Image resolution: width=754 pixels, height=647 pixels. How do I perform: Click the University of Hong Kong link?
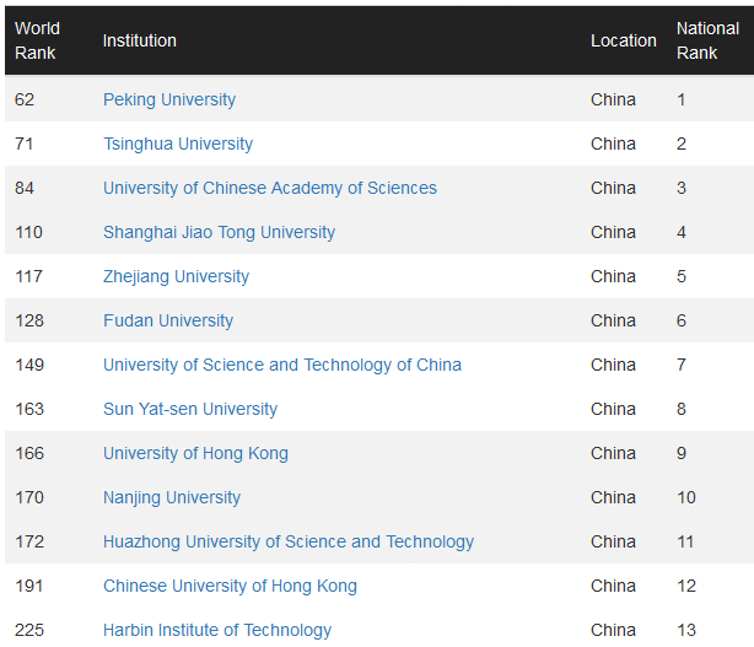click(195, 453)
